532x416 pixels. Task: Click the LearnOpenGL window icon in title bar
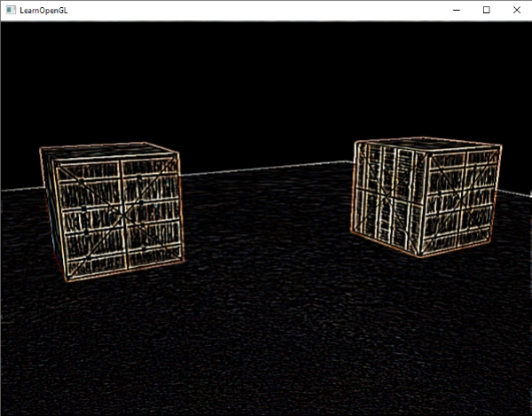[x=9, y=10]
